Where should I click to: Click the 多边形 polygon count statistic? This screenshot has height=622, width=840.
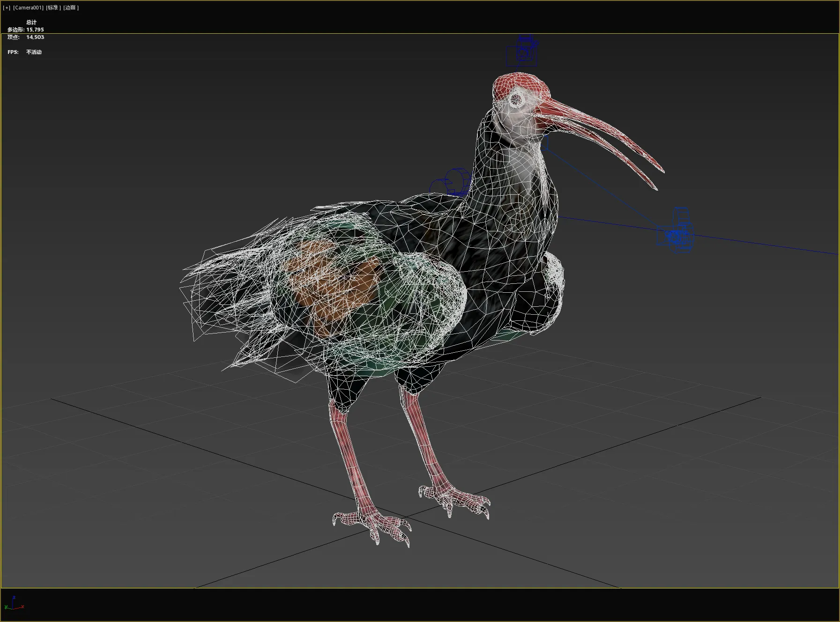pyautogui.click(x=25, y=29)
